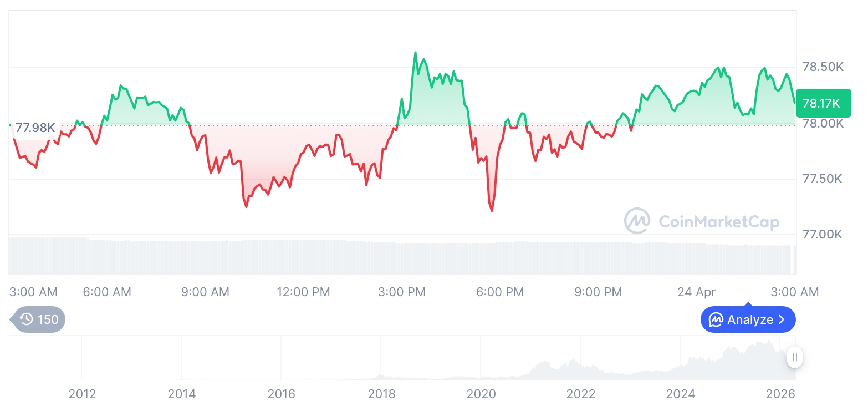Click the pause-style handle icon on timeline
The height and width of the screenshot is (406, 868).
(x=795, y=357)
